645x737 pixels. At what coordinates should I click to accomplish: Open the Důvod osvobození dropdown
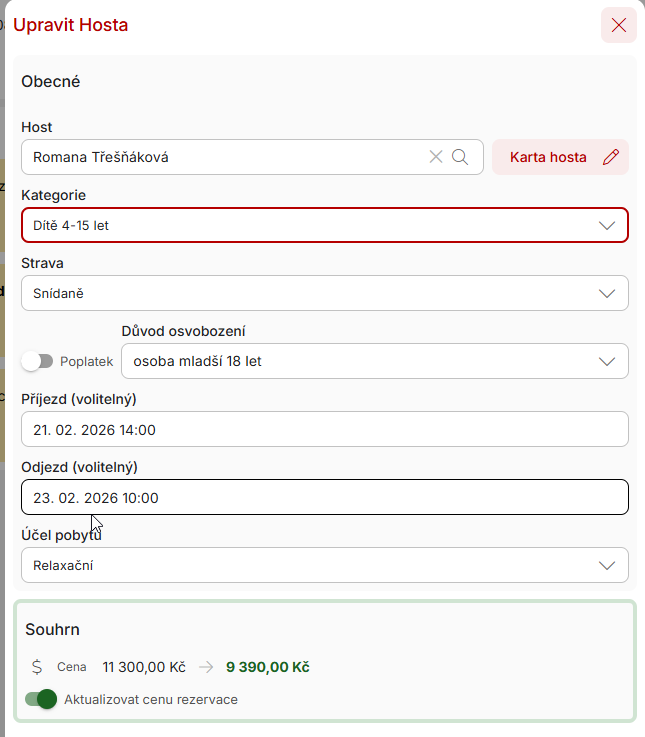coord(374,361)
